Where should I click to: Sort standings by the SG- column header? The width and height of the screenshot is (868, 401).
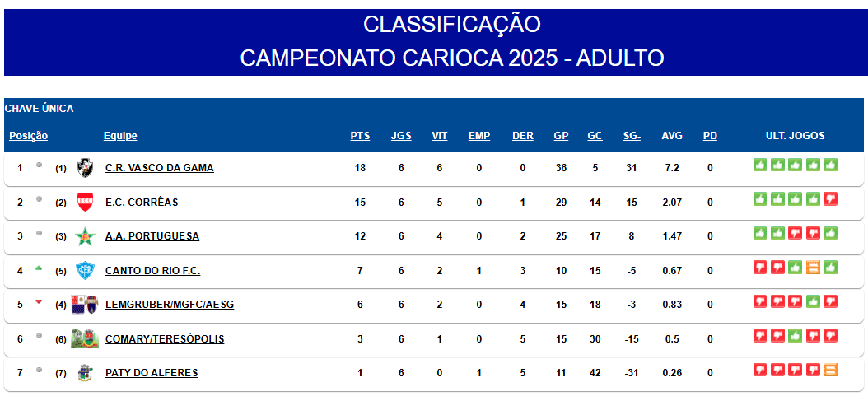(632, 136)
